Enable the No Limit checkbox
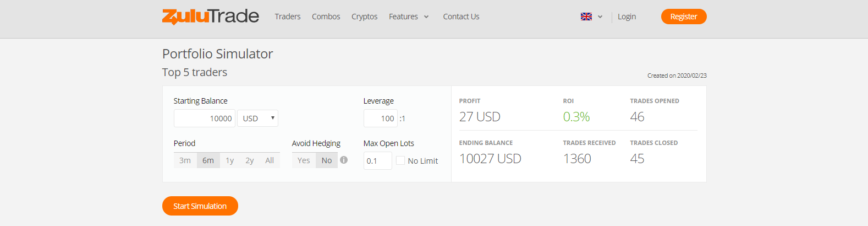This screenshot has width=868, height=226. coord(400,160)
